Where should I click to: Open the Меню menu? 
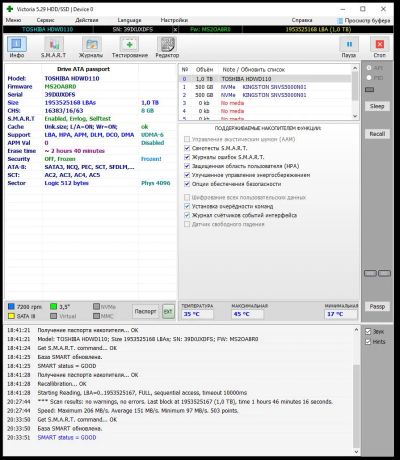coord(13,20)
